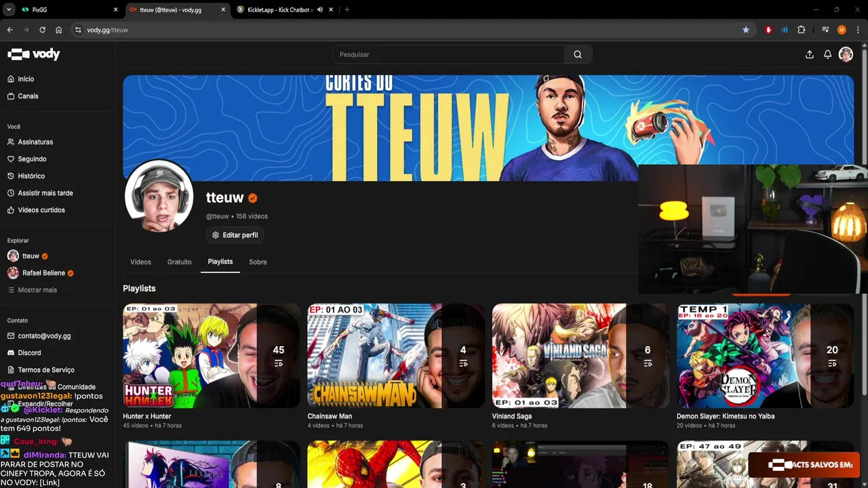Open the user avatar menu

846,54
